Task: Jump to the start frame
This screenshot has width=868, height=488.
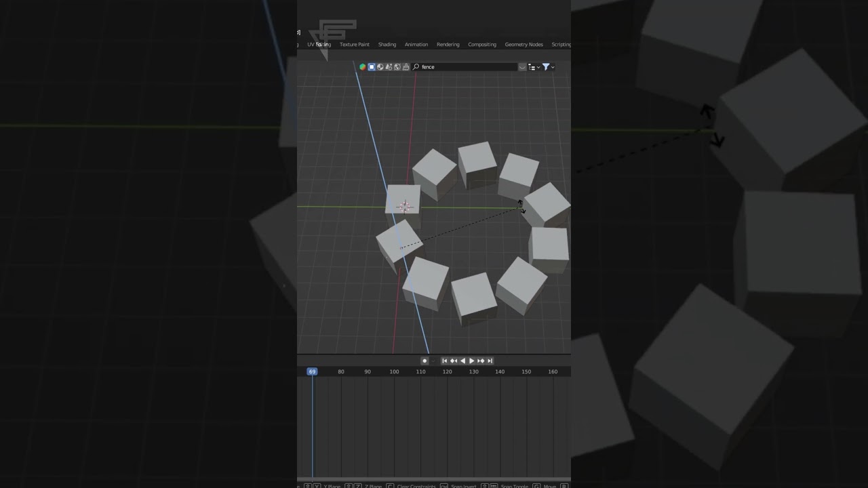Action: tap(445, 361)
